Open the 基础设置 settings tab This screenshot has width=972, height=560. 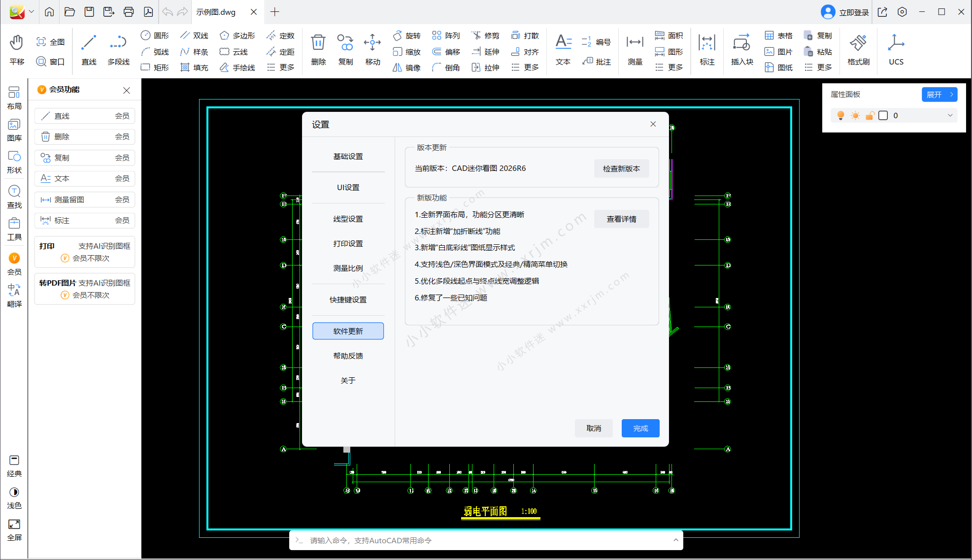(x=348, y=156)
